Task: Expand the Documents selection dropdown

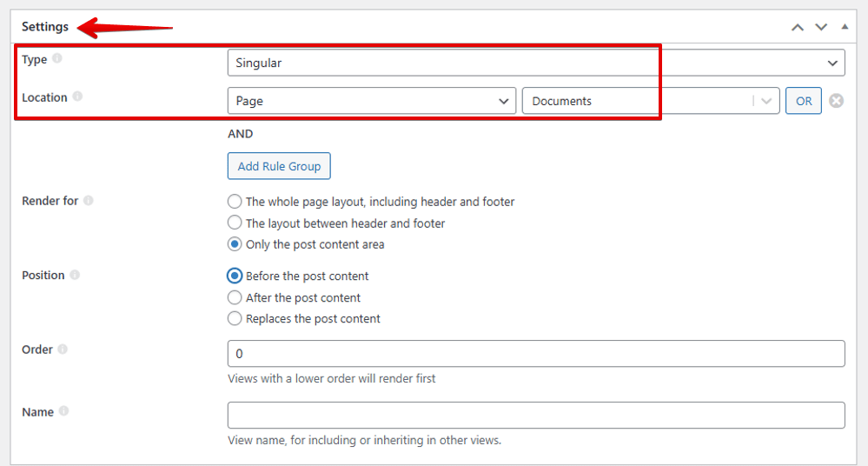Action: (x=765, y=101)
